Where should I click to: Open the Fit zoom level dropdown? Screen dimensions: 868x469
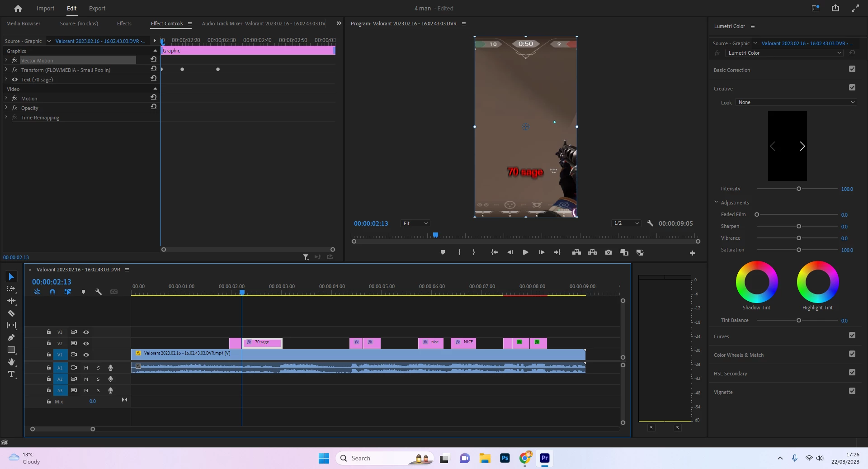tap(415, 223)
